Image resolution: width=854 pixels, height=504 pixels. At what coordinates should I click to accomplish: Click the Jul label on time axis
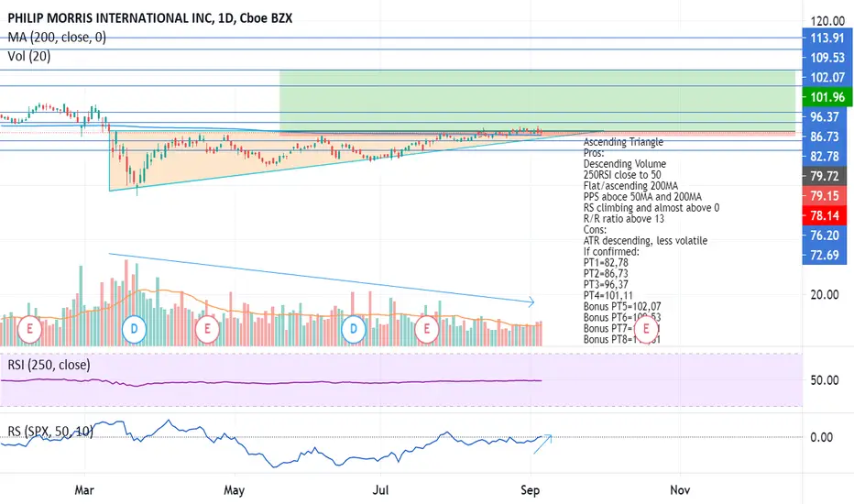[380, 490]
